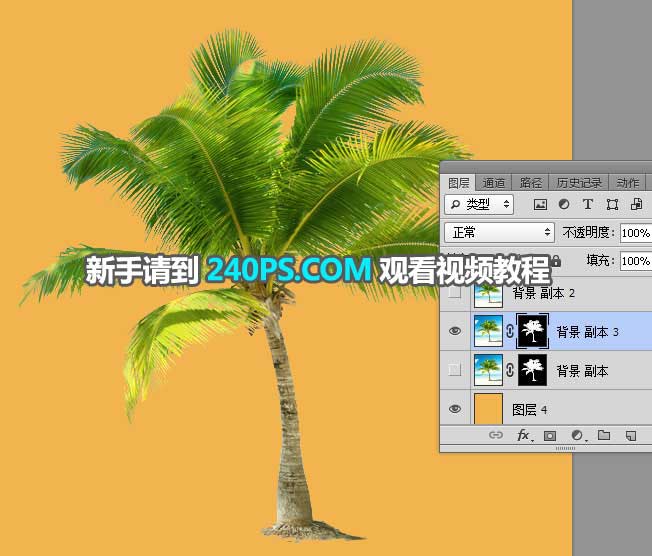Filter layers by shape icon
This screenshot has height=556, width=652.
[x=612, y=204]
